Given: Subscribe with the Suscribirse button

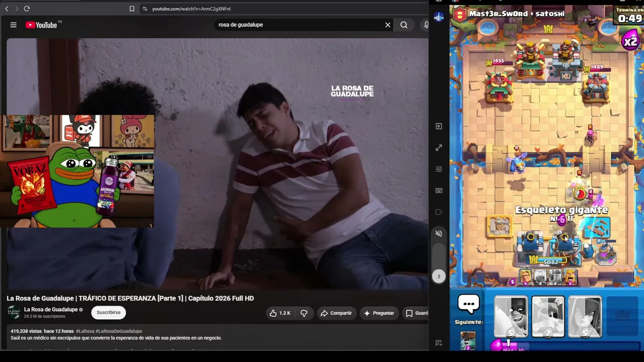Looking at the screenshot, I should point(109,312).
